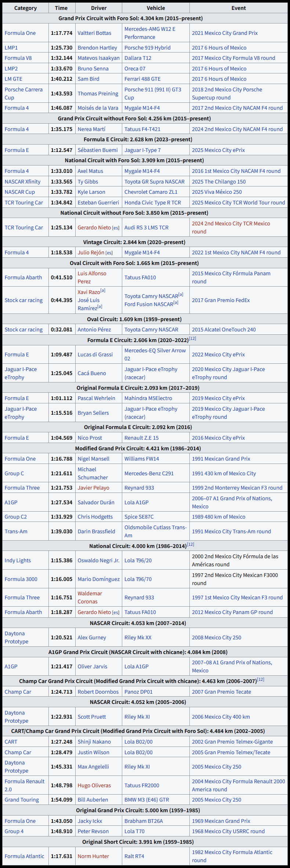The width and height of the screenshot is (290, 868).
Task: Click the Audi RS 3 LMS TCR link
Action: pos(146,228)
